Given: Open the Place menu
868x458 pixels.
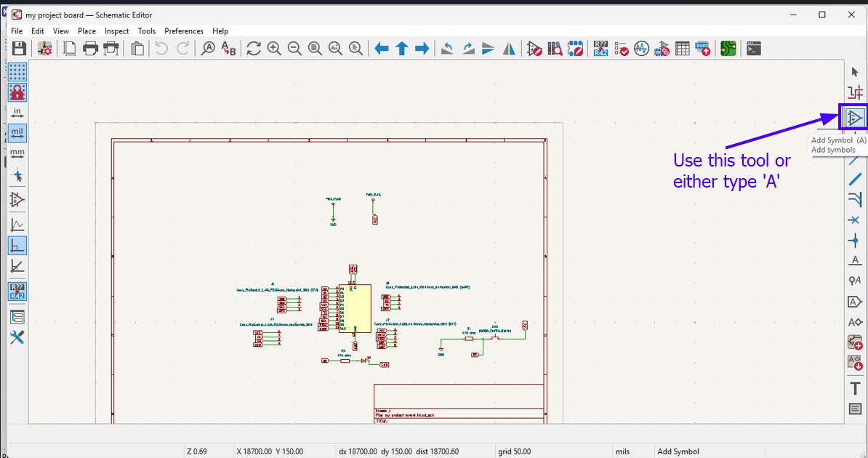Looking at the screenshot, I should (x=87, y=31).
